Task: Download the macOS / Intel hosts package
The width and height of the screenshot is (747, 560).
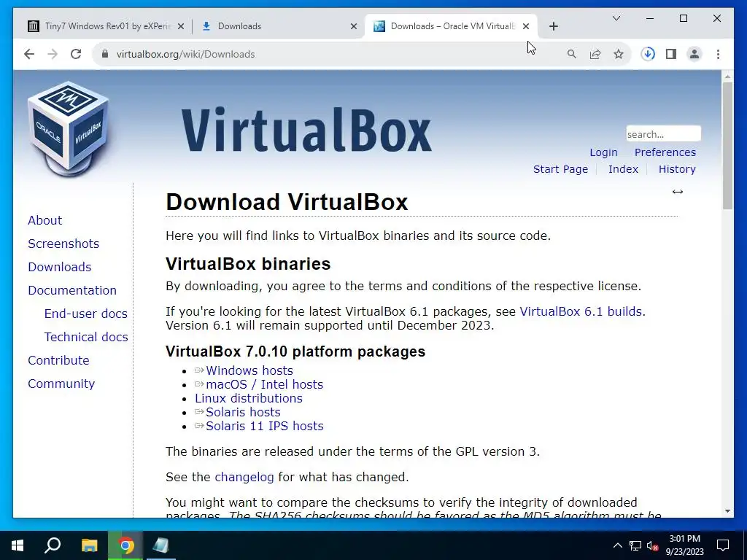Action: coord(264,384)
